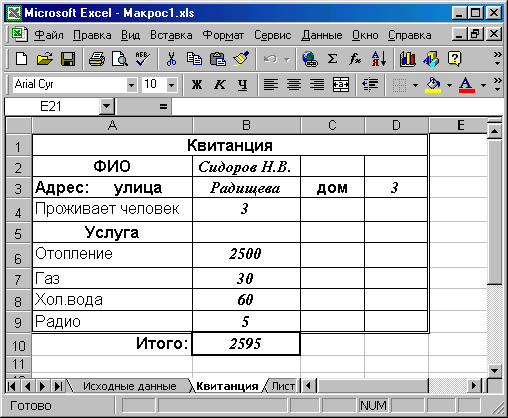This screenshot has height=418, width=508.
Task: Open font size 10 dropdown
Action: point(172,85)
